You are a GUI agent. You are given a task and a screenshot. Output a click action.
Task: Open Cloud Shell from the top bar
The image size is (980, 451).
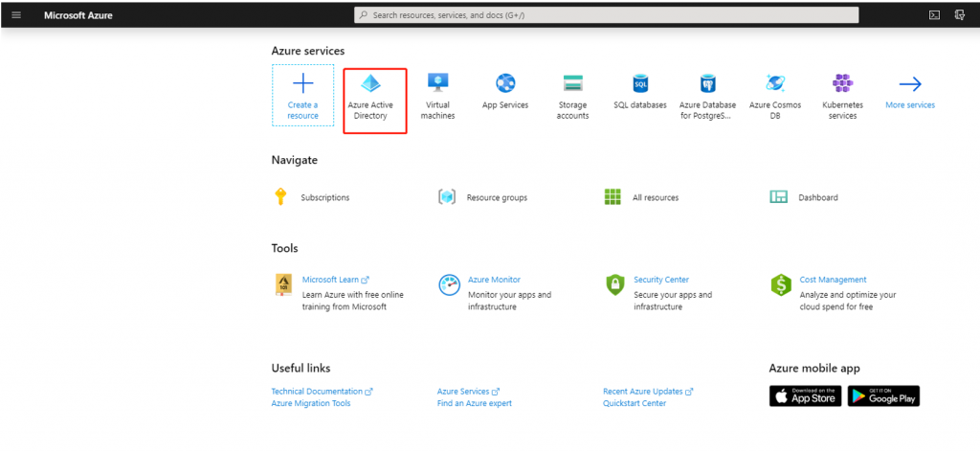point(934,15)
